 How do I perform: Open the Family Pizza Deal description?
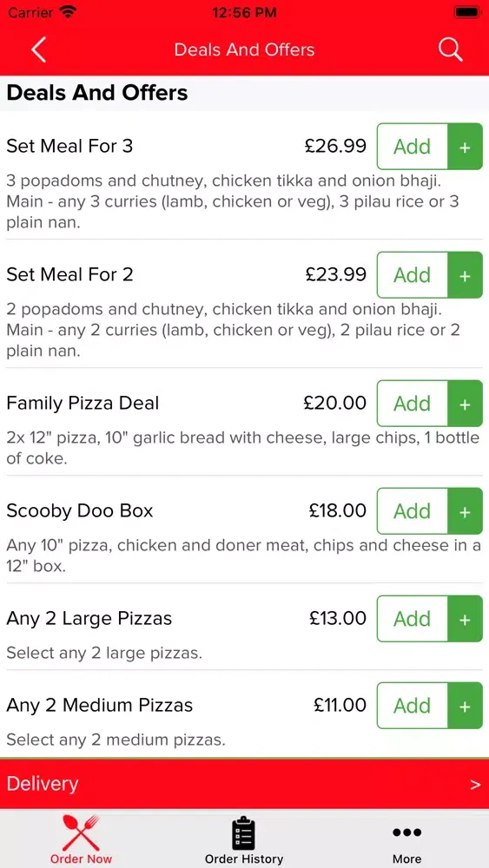242,448
